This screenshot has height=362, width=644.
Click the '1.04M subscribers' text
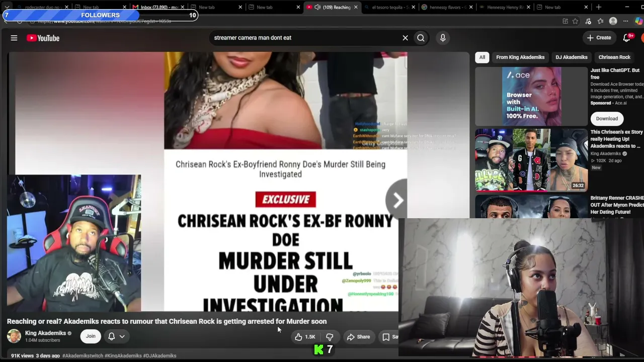point(42,340)
